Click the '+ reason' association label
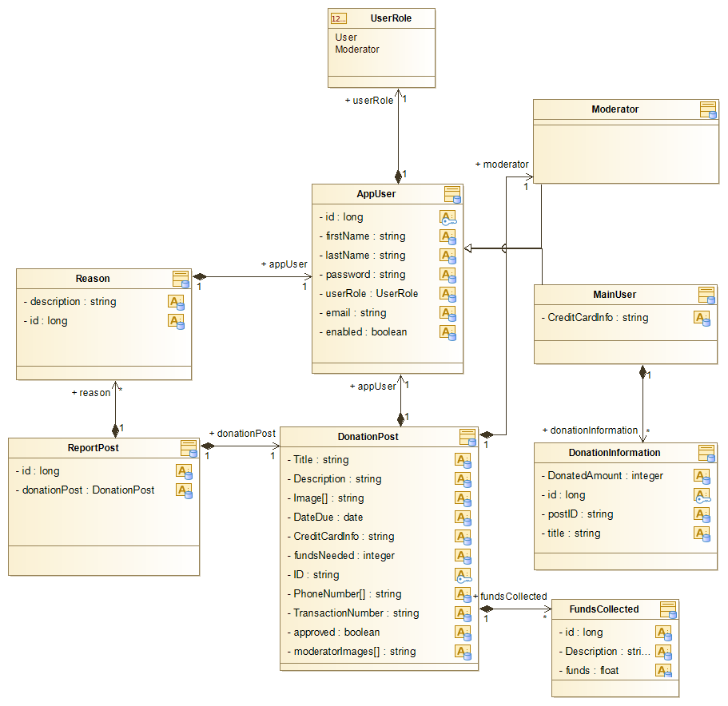 (91, 393)
